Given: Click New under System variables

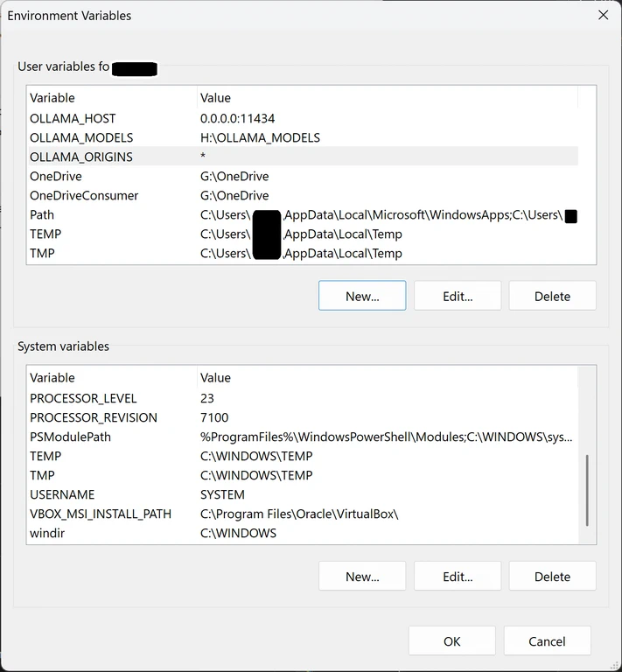Looking at the screenshot, I should point(362,576).
